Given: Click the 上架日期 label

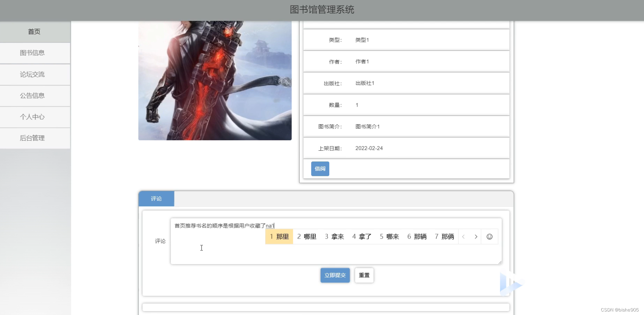Looking at the screenshot, I should 330,148.
